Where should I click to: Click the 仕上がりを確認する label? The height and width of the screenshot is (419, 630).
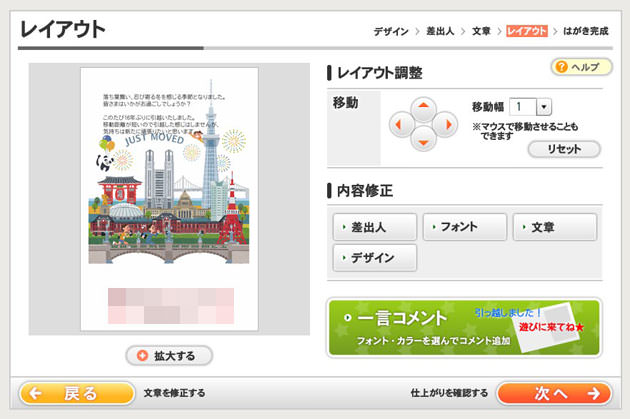449,393
